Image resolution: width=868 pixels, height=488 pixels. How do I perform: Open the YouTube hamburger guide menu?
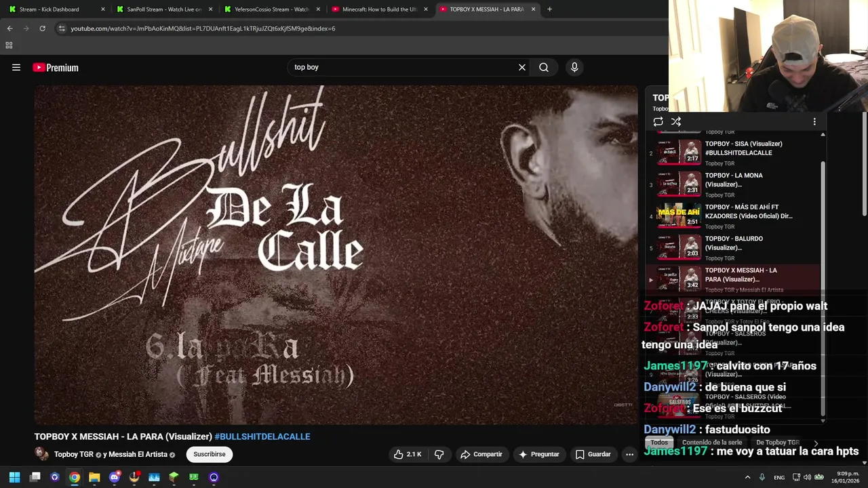click(16, 67)
